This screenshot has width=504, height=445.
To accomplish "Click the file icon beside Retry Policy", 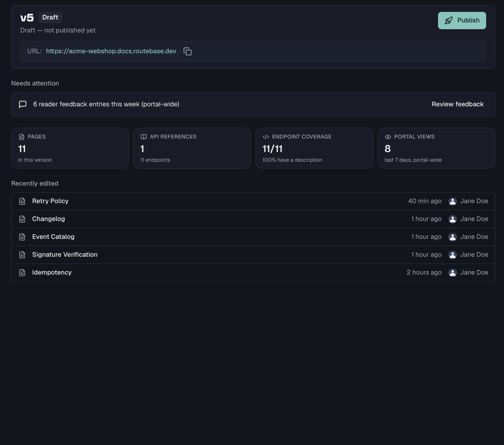I will [x=22, y=201].
